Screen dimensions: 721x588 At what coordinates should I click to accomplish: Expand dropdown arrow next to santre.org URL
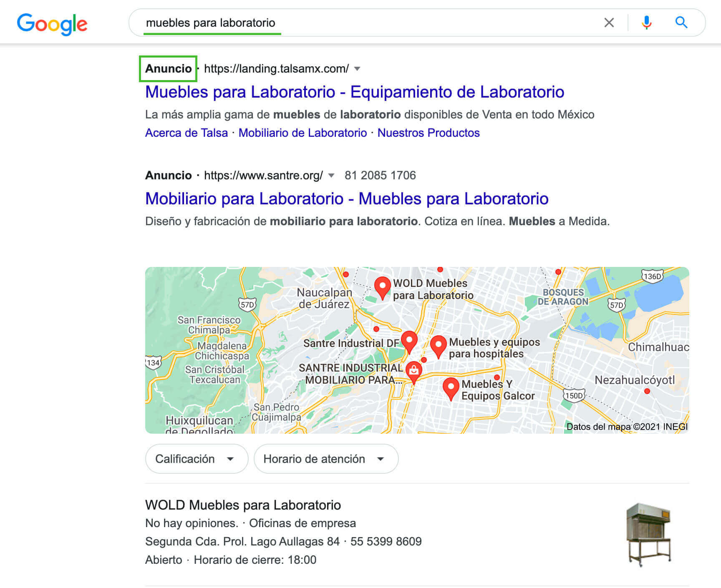click(331, 176)
